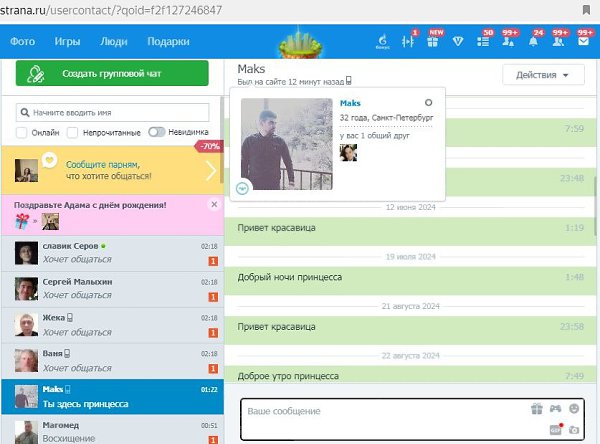Click the heart bubble icon in yellow banner

tap(49, 160)
